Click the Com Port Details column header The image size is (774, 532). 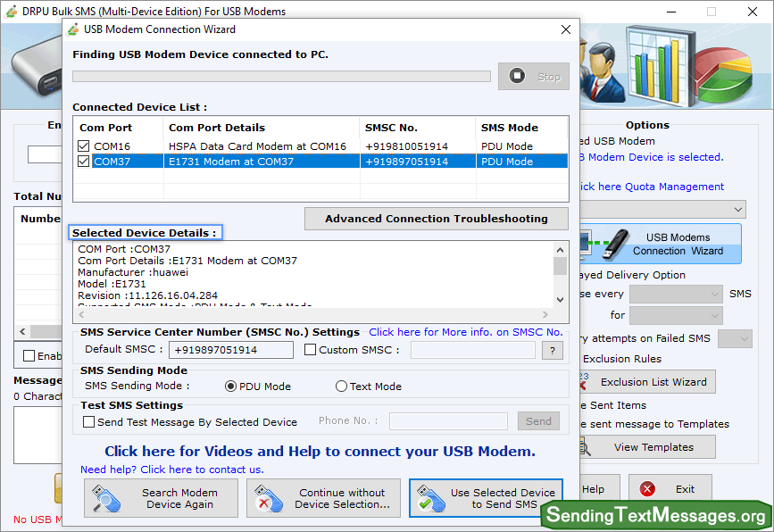[x=217, y=128]
